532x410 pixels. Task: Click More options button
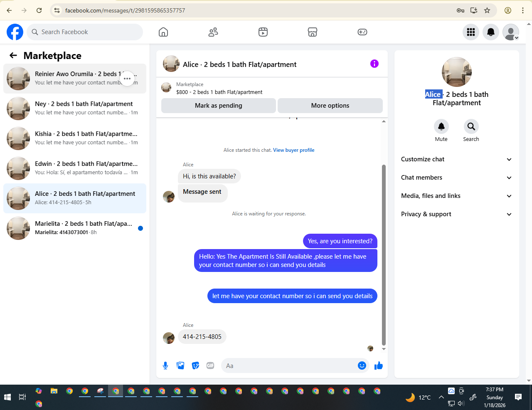[330, 106]
